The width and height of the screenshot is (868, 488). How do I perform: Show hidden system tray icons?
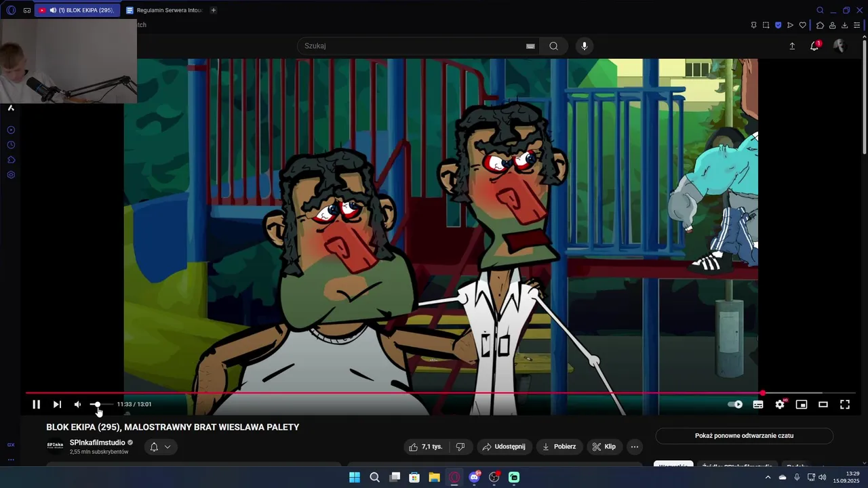(768, 477)
